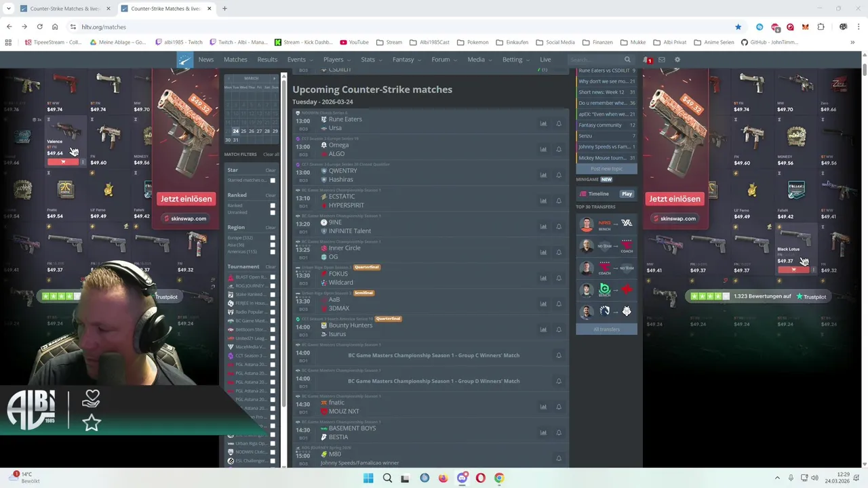Click Post new topic button
This screenshot has height=488, width=868.
[x=606, y=169]
